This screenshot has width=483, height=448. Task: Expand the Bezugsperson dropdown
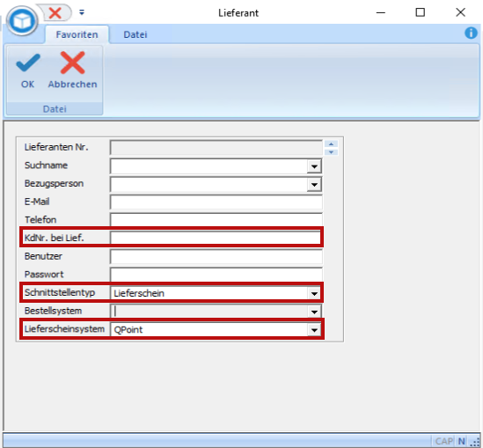pos(314,185)
